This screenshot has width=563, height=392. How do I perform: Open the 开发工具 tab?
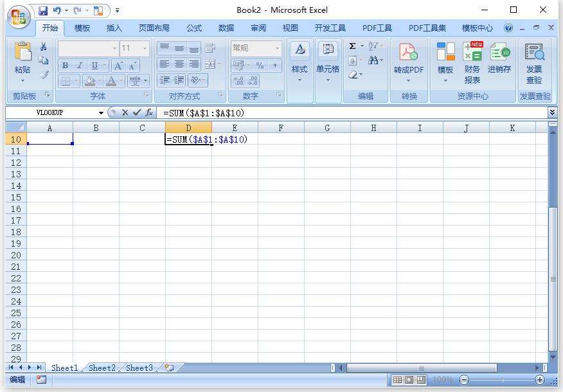point(330,28)
